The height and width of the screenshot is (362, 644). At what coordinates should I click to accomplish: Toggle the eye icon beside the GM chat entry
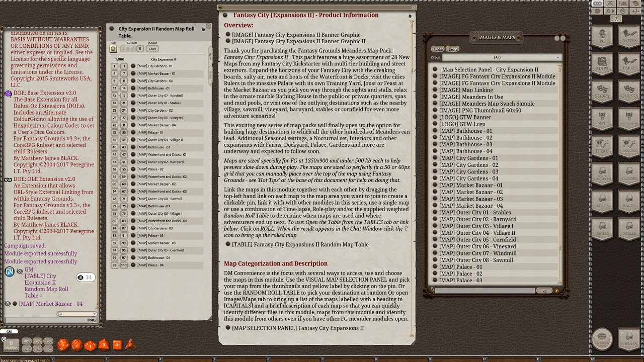(20, 270)
